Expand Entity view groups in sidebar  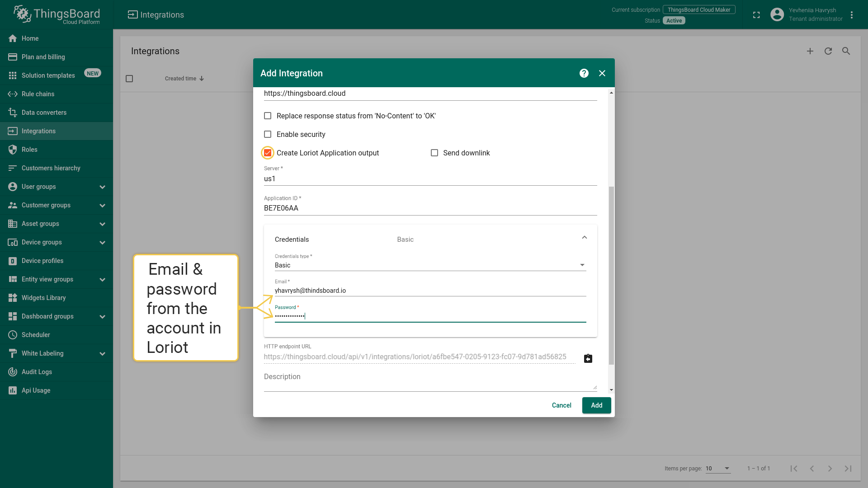point(103,279)
